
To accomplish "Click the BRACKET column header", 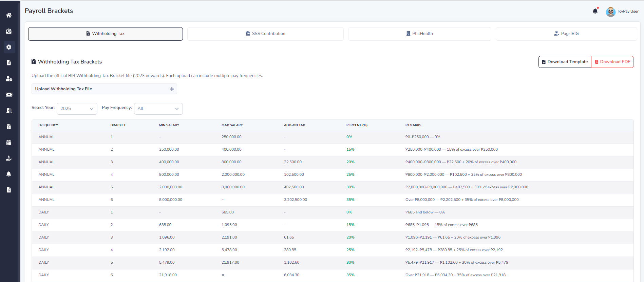I will click(x=118, y=125).
